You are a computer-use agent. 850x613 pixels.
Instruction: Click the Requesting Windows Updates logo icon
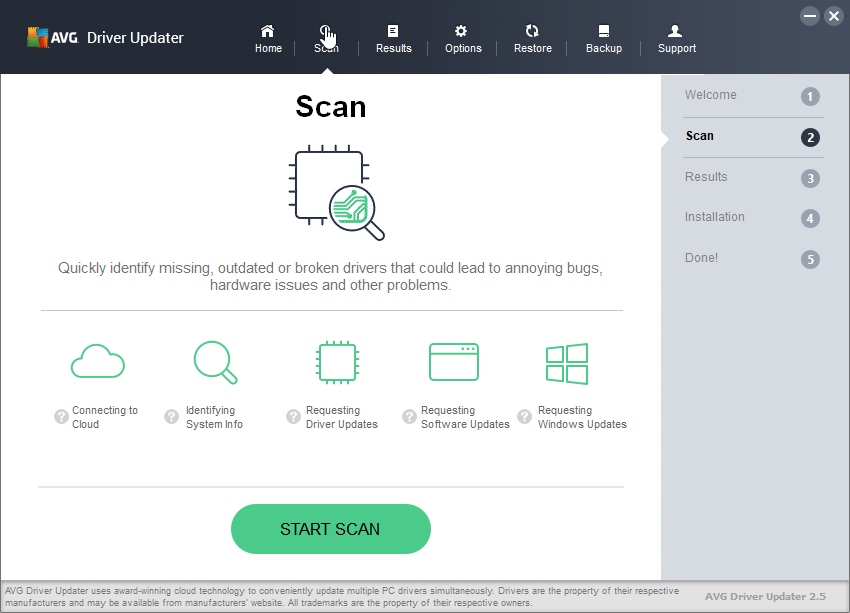(x=567, y=364)
